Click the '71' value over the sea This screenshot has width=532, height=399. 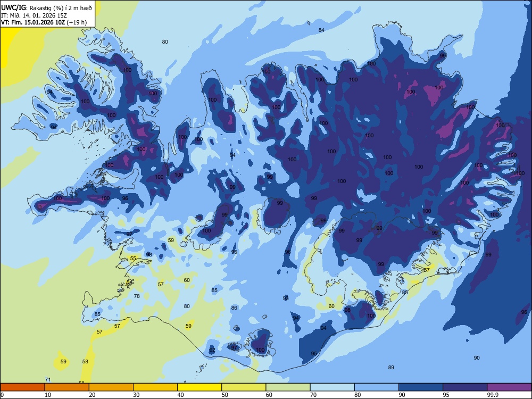point(48,380)
